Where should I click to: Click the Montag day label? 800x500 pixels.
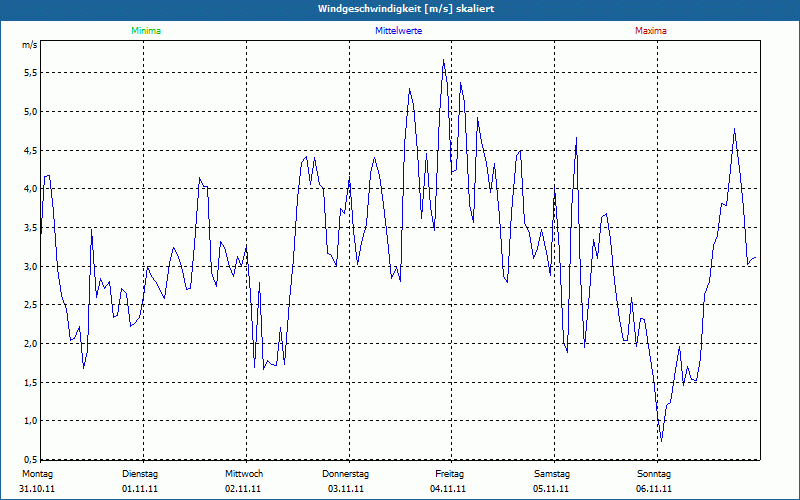pos(37,474)
